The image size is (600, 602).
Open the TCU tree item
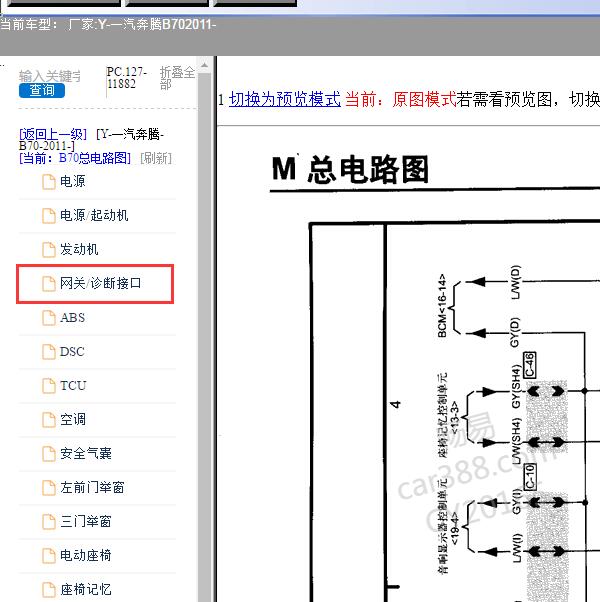pos(73,385)
